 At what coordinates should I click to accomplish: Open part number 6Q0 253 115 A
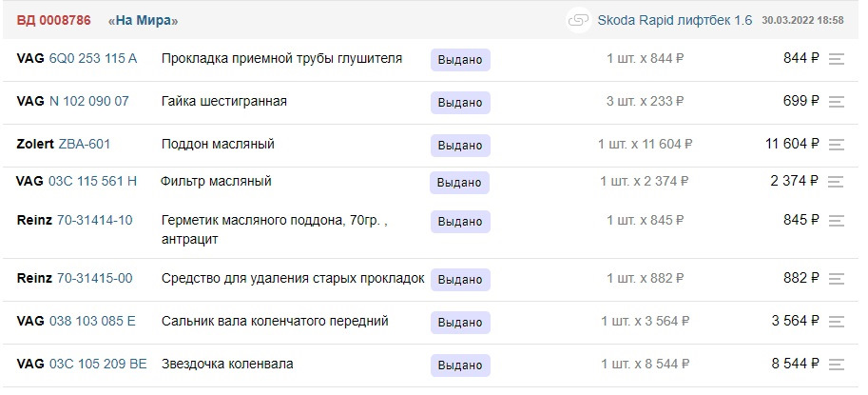(x=93, y=58)
